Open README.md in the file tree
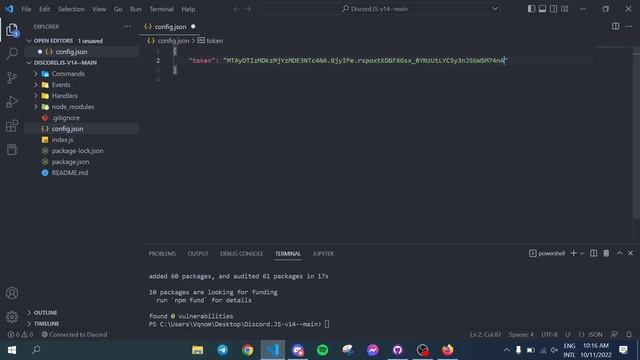This screenshot has width=640, height=360. tap(69, 173)
